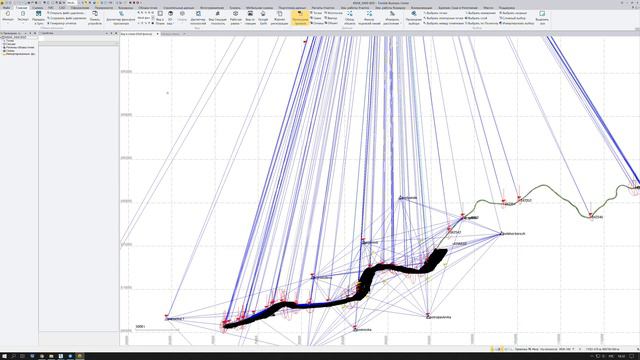Pin the Проводник panel
This screenshot has width=640, height=360.
click(x=30, y=33)
